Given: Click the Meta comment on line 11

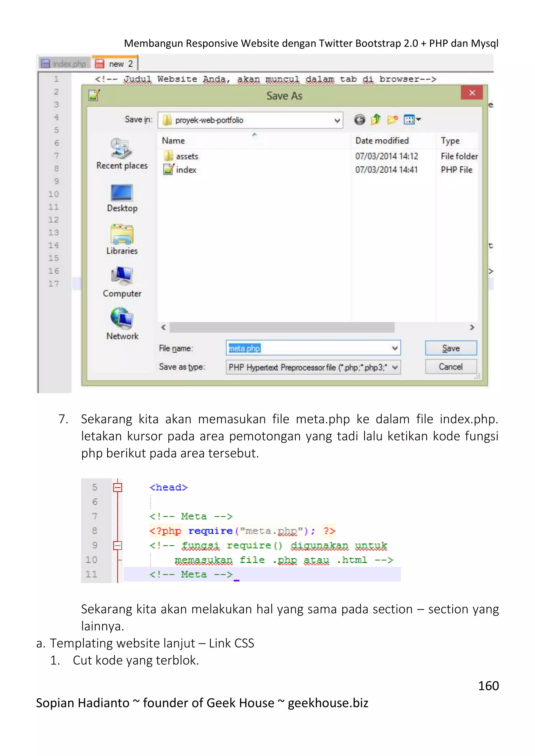Looking at the screenshot, I should (x=191, y=574).
